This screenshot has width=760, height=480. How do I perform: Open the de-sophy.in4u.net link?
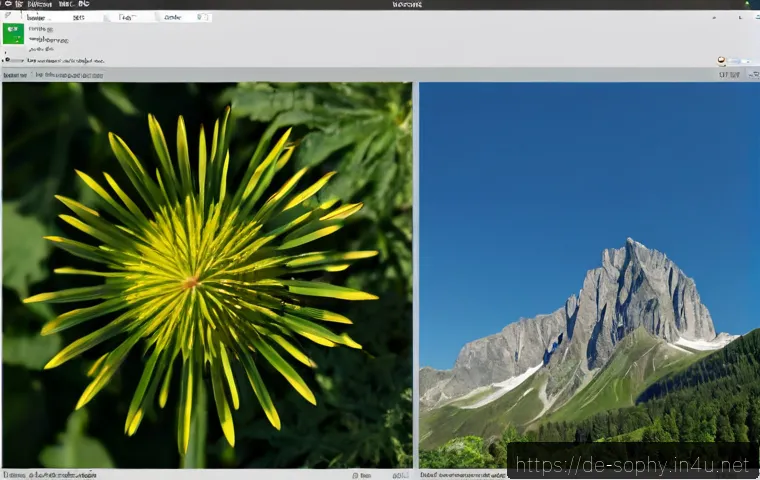pyautogui.click(x=632, y=465)
